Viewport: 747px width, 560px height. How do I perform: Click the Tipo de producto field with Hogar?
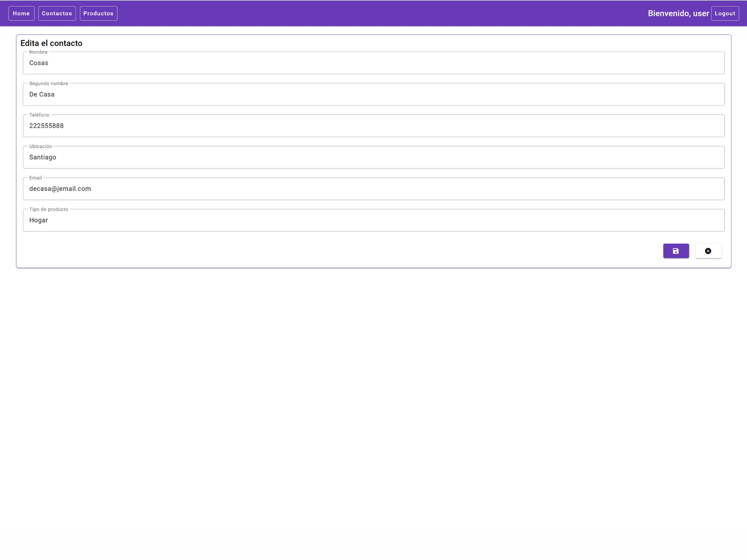(x=373, y=220)
